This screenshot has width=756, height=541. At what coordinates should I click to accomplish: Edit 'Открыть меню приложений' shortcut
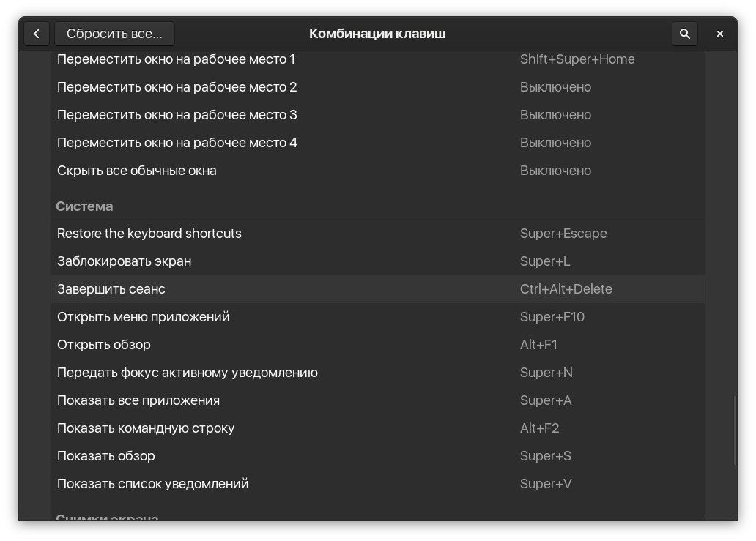point(377,317)
